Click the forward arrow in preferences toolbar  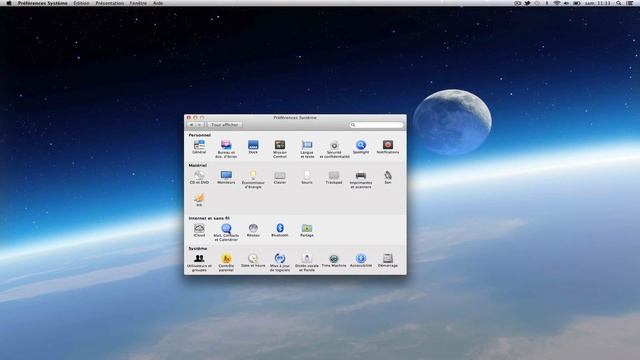tap(200, 124)
